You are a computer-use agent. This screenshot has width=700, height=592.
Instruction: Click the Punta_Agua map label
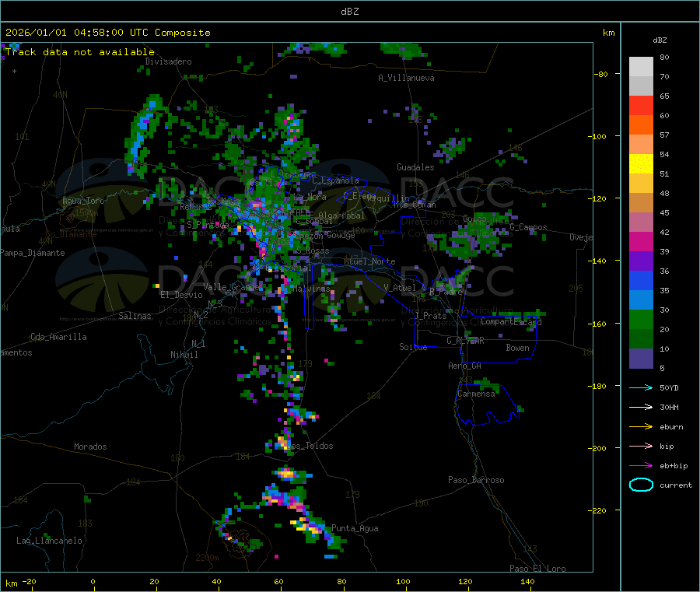pyautogui.click(x=355, y=528)
